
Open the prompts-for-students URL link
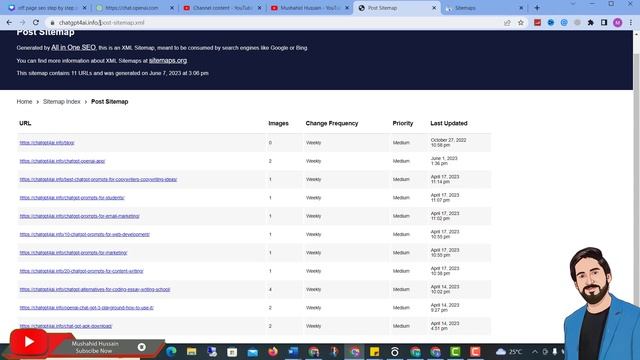[72, 198]
